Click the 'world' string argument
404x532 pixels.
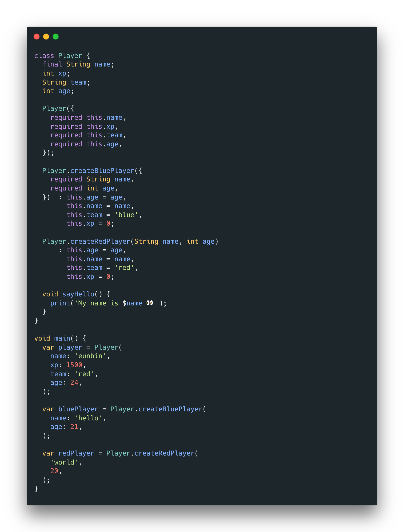pos(64,462)
